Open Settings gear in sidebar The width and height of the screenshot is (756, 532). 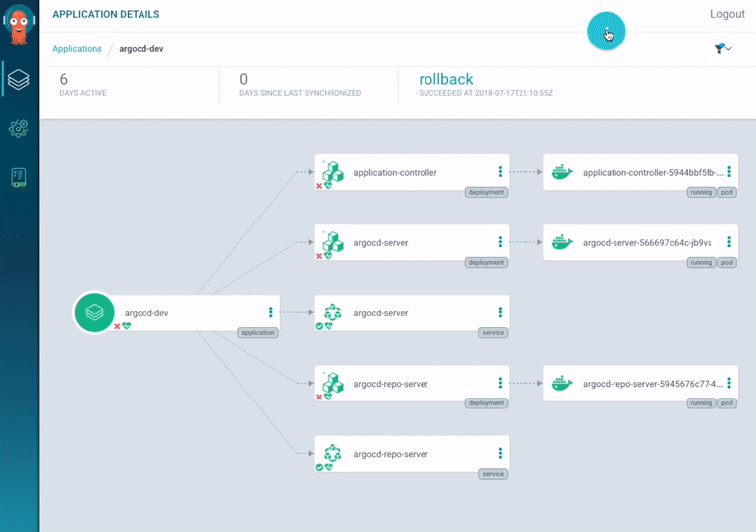tap(19, 129)
